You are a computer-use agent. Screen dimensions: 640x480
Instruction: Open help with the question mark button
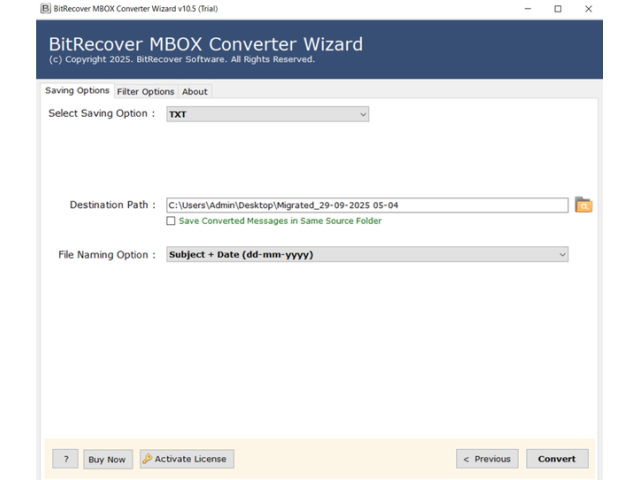[65, 459]
